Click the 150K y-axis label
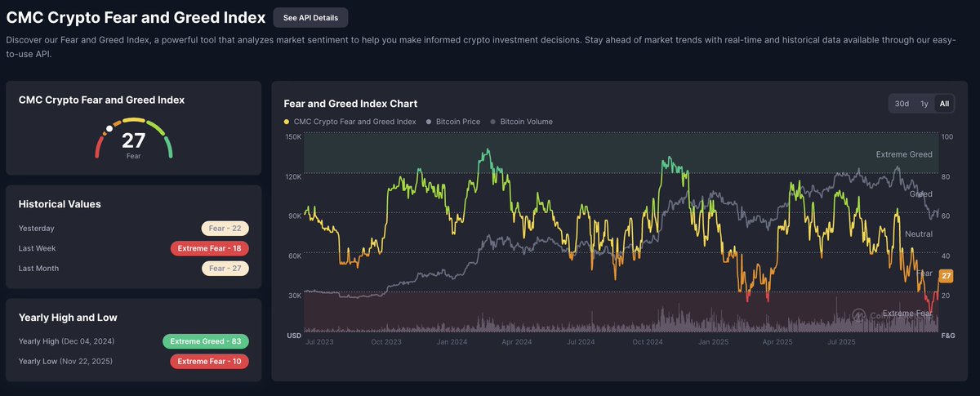This screenshot has width=980, height=396. (x=293, y=137)
